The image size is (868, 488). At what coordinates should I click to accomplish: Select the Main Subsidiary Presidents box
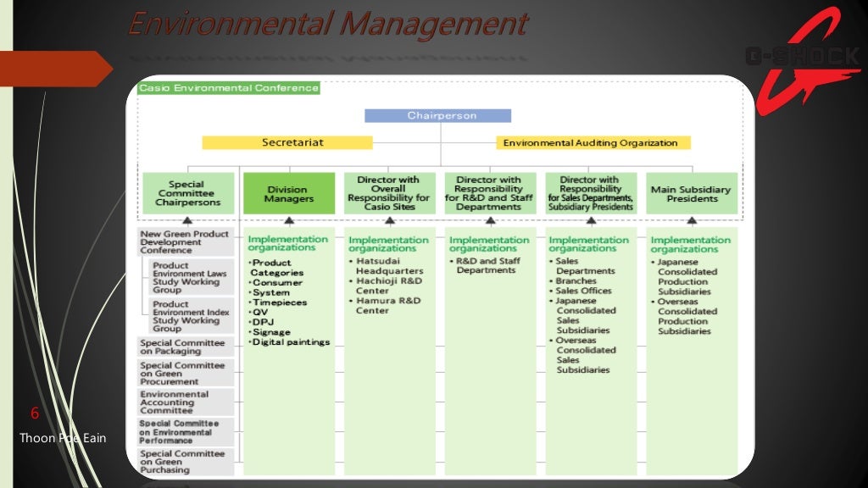(692, 193)
